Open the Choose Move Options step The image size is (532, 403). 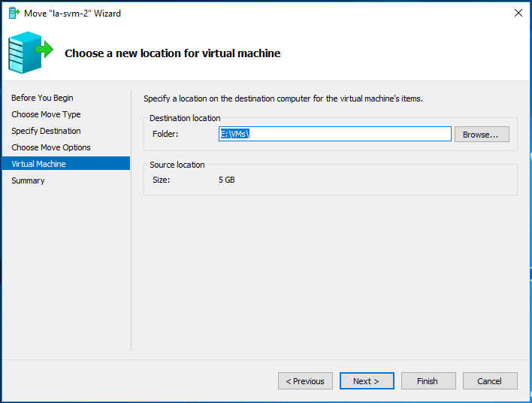coord(51,147)
